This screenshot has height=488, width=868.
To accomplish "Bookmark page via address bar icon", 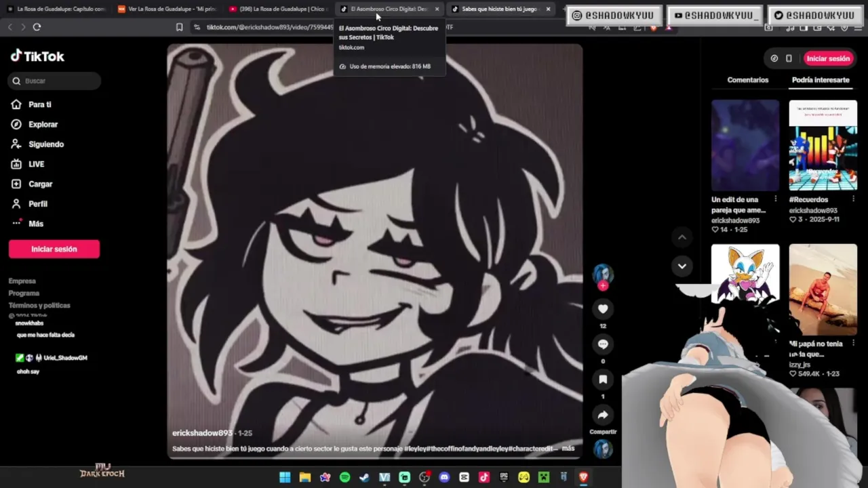I will tap(179, 27).
